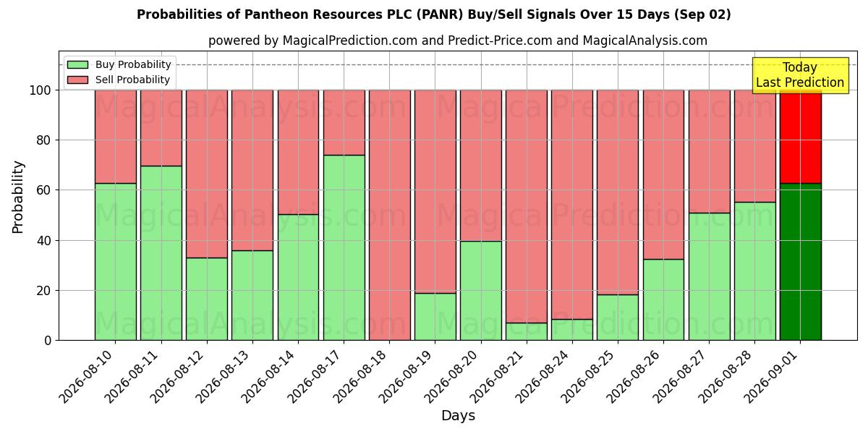Click the y-axis tick label 100
The height and width of the screenshot is (434, 868).
[x=41, y=90]
